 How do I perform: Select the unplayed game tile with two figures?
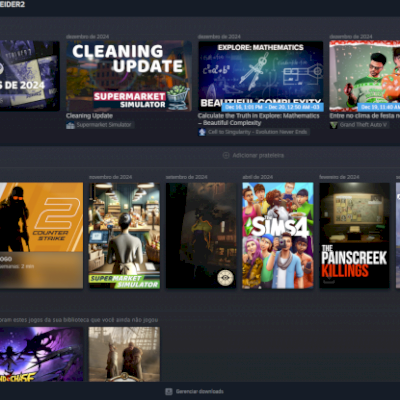point(124,354)
